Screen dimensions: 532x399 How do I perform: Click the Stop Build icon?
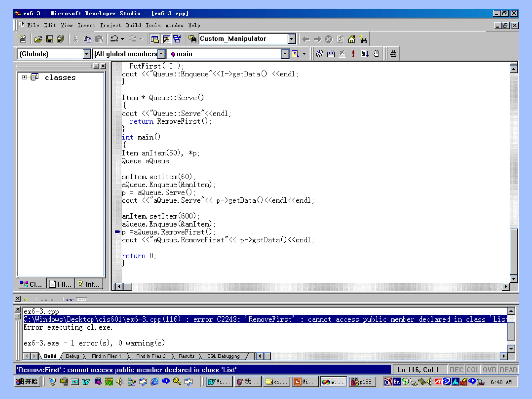point(342,54)
